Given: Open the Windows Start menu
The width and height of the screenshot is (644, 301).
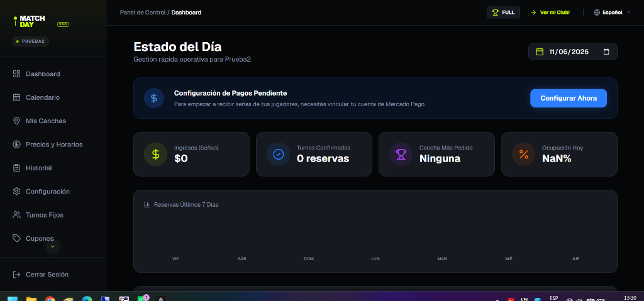Looking at the screenshot, I should point(13,298).
